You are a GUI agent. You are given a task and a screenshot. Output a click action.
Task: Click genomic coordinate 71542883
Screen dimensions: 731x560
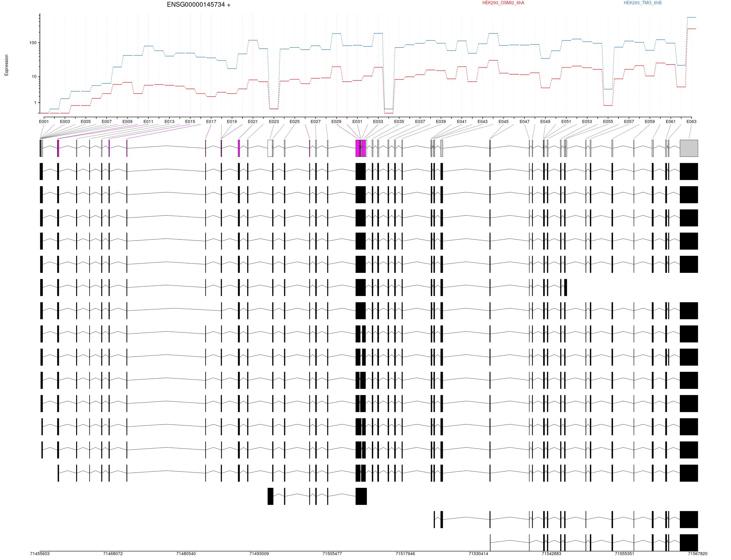point(551,554)
